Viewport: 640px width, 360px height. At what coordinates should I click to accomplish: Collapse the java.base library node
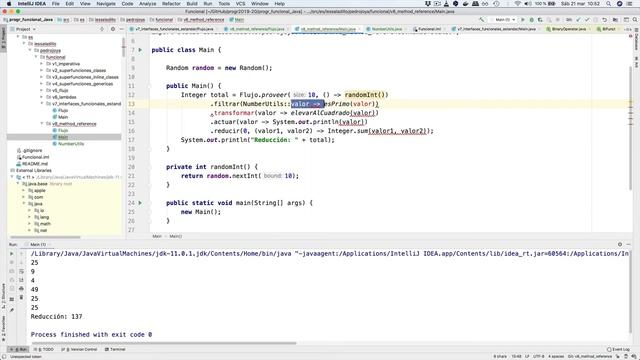coord(18,184)
